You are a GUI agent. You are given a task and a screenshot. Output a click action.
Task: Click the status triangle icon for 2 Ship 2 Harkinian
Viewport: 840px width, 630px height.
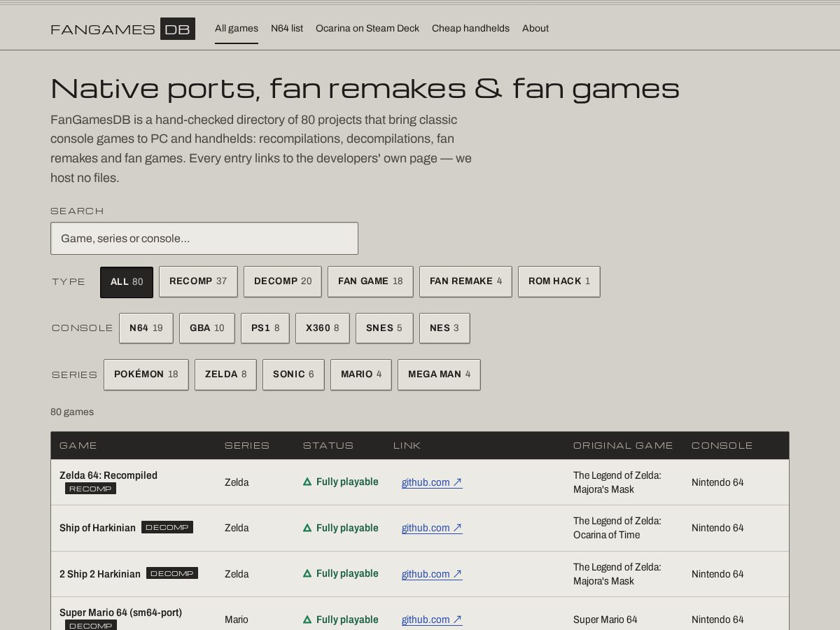(x=307, y=573)
